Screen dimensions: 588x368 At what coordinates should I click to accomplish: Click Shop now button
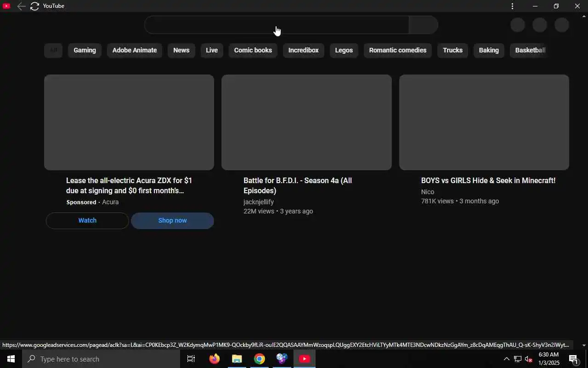[x=172, y=220]
